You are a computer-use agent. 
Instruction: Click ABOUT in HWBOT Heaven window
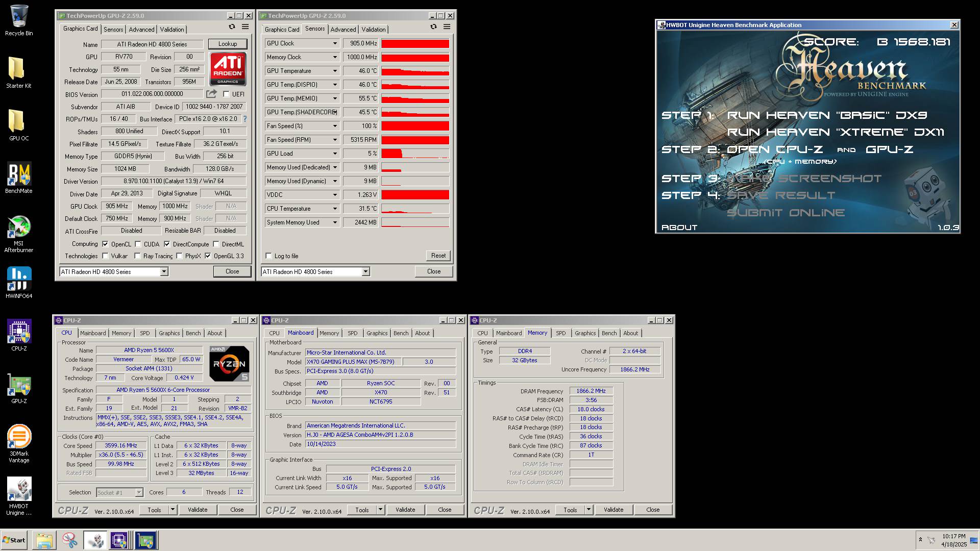[679, 228]
